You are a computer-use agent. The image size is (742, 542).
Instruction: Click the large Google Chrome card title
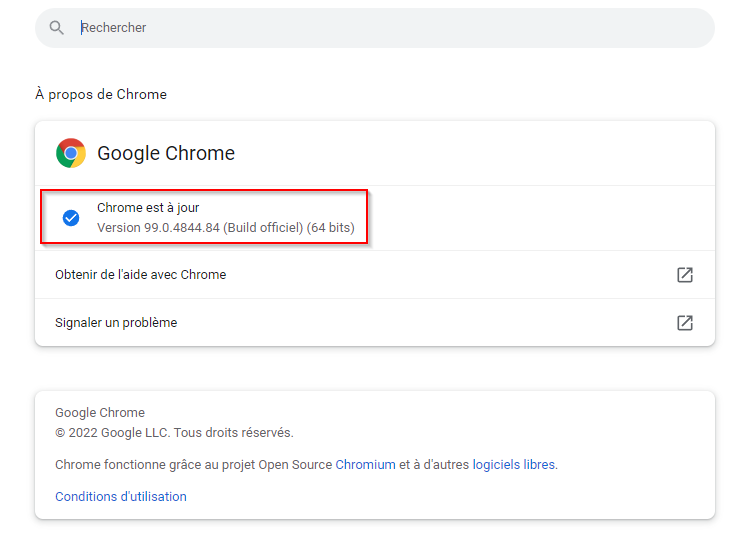pos(166,153)
